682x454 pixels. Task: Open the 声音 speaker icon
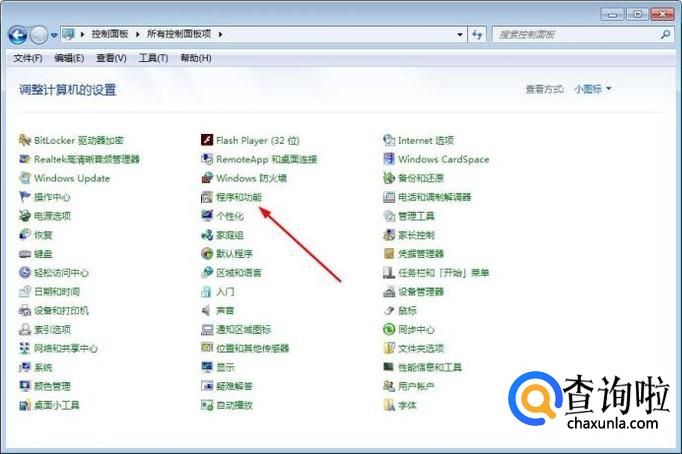click(207, 310)
